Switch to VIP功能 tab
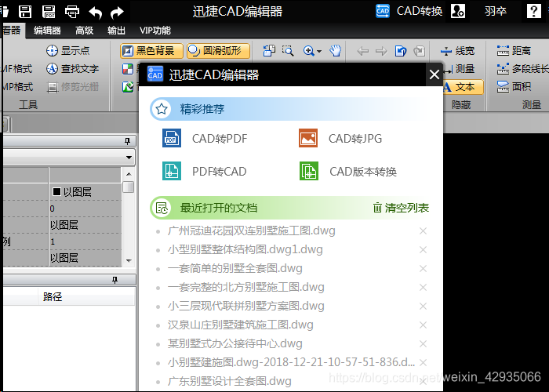Viewport: 549px width, 392px height. tap(155, 31)
